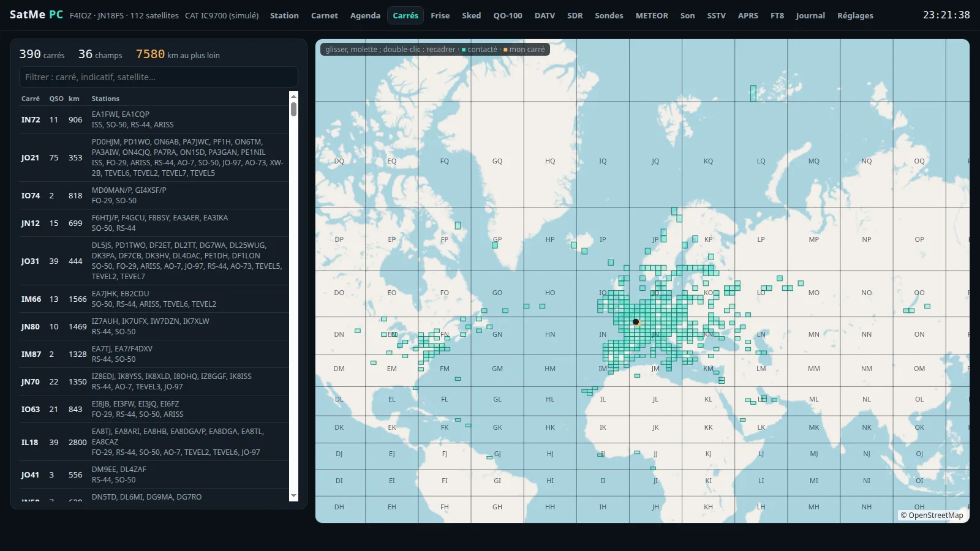Viewport: 980px width, 551px height.
Task: Select the IM87 row
Action: (154, 354)
